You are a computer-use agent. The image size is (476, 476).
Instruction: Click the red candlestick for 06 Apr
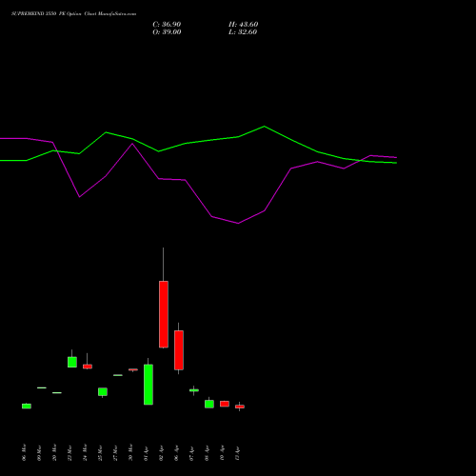point(179,350)
